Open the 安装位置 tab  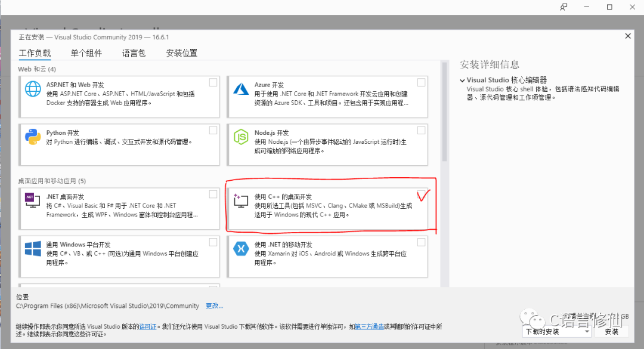181,53
